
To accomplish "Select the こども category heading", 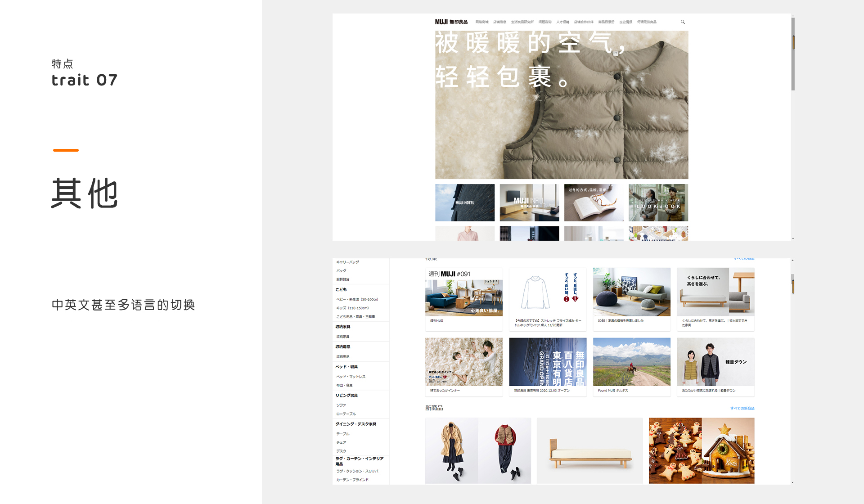I will tap(341, 289).
